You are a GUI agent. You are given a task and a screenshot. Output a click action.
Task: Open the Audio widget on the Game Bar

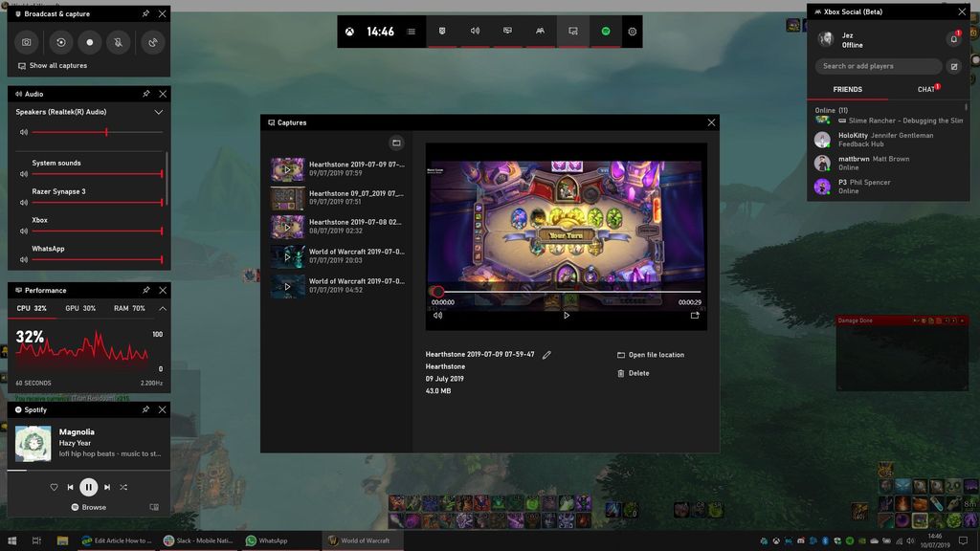tap(475, 31)
